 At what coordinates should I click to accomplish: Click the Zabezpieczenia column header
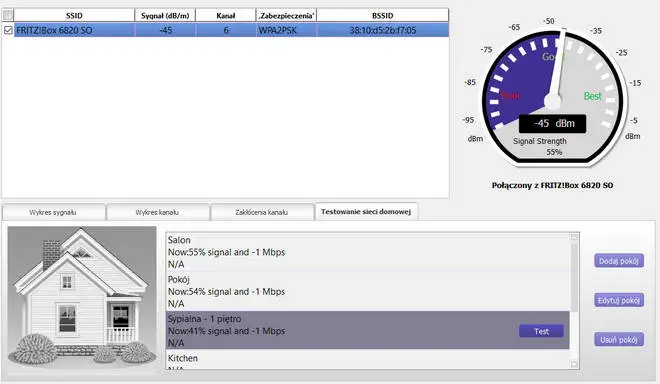(x=286, y=16)
